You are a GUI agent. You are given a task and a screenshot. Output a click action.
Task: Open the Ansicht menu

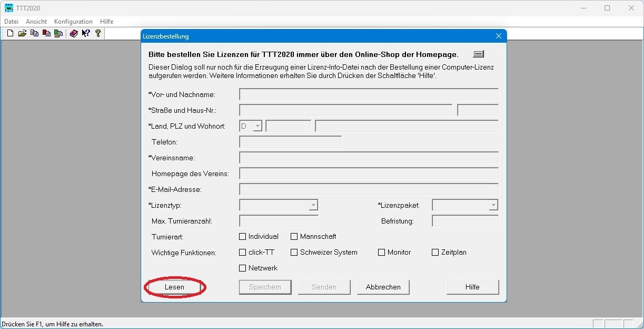tap(36, 22)
